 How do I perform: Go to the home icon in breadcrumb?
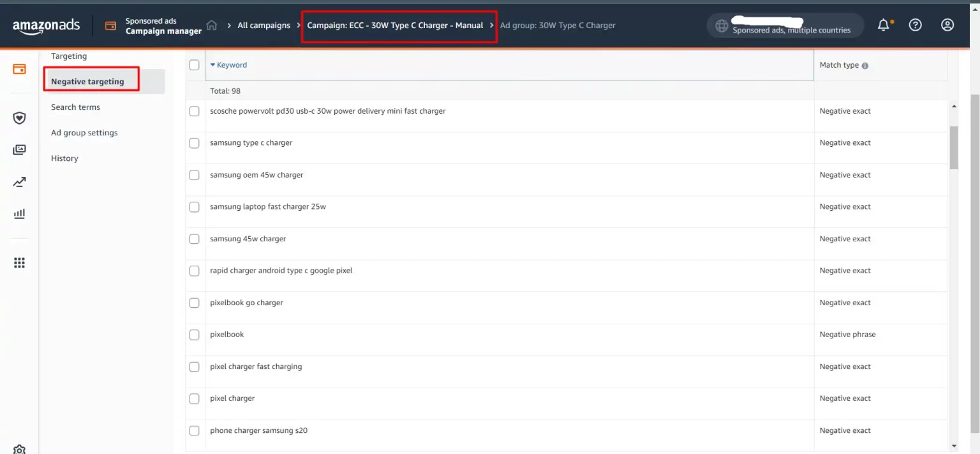tap(212, 26)
